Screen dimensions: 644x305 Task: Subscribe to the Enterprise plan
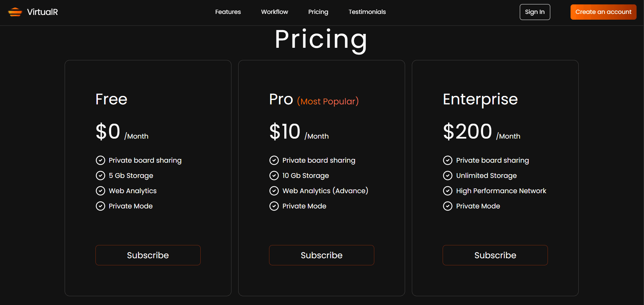tap(495, 255)
